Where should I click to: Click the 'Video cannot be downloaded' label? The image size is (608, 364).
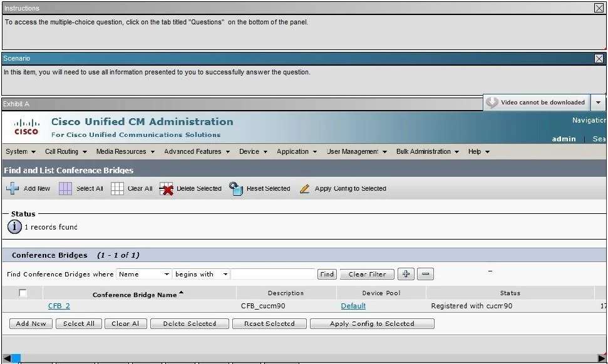[543, 102]
